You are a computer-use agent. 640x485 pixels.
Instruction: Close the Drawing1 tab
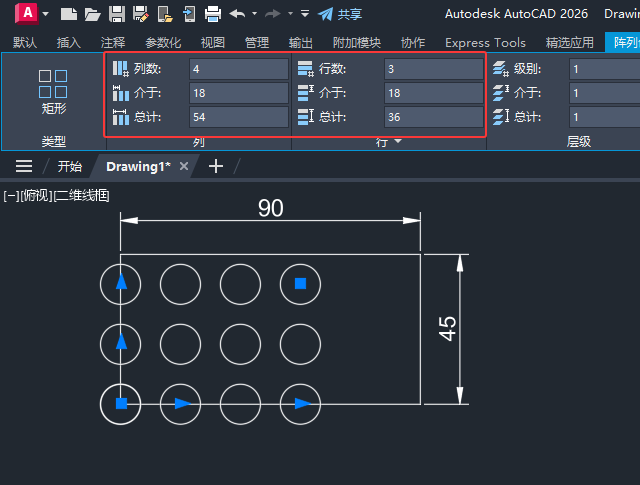184,166
